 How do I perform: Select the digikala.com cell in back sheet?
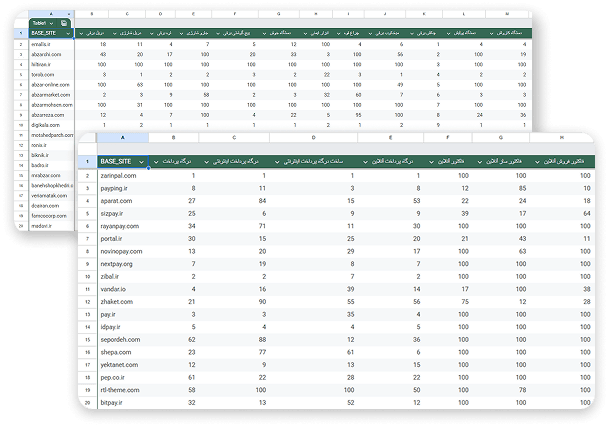(51, 125)
